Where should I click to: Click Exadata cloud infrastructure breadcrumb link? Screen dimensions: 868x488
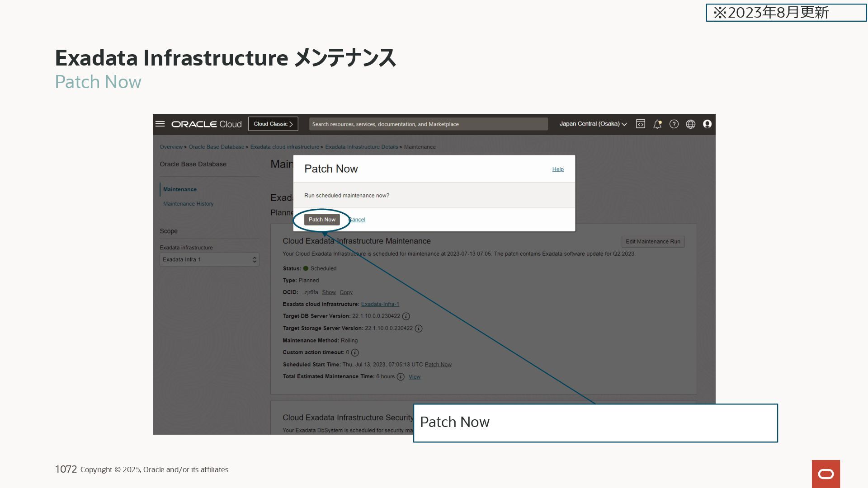point(284,147)
